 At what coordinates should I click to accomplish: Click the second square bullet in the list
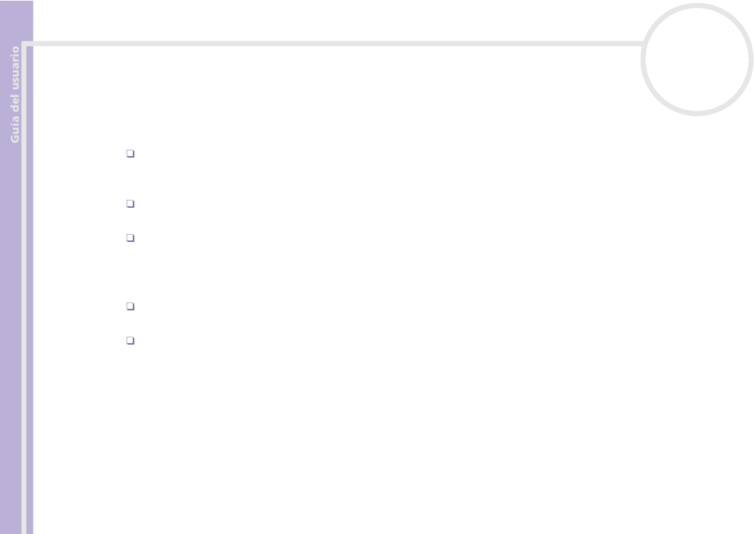tap(131, 204)
